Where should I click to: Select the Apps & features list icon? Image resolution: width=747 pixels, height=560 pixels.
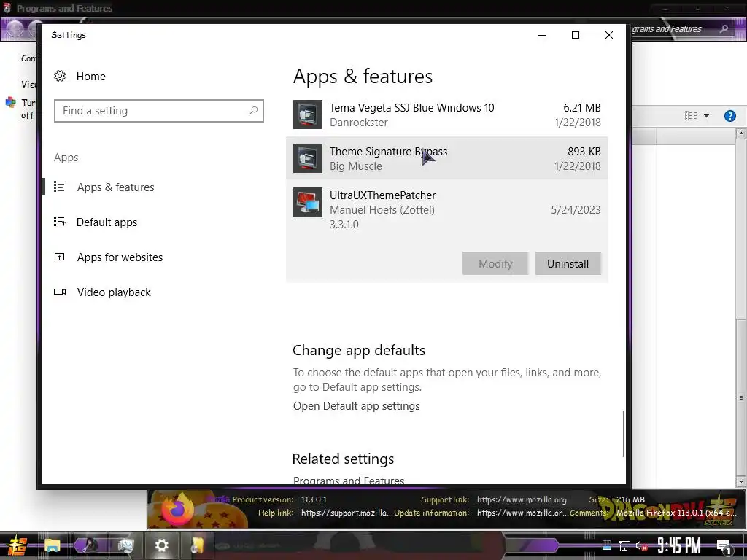[60, 187]
